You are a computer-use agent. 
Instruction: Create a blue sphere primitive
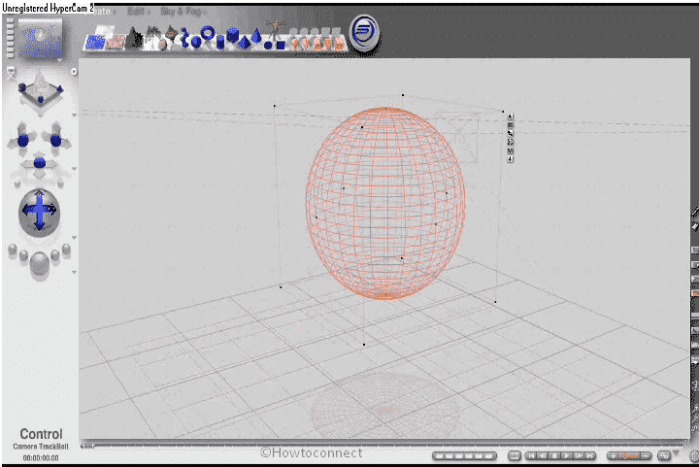[196, 42]
